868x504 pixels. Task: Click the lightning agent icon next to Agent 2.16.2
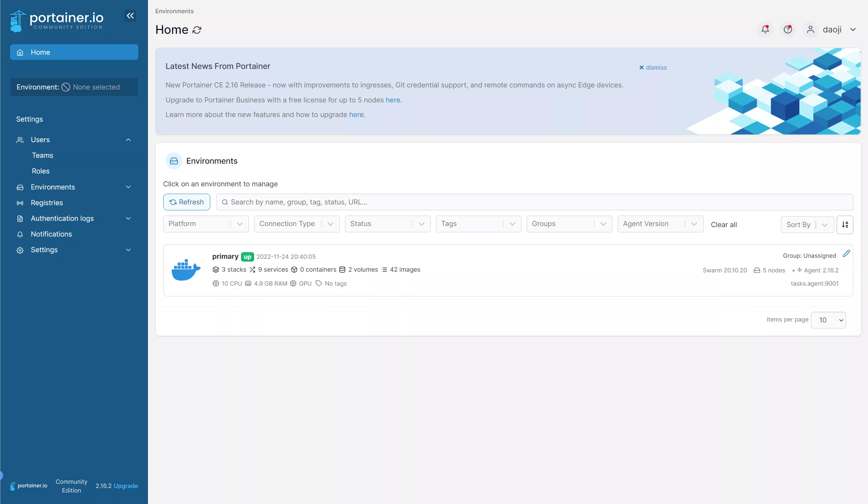tap(799, 270)
